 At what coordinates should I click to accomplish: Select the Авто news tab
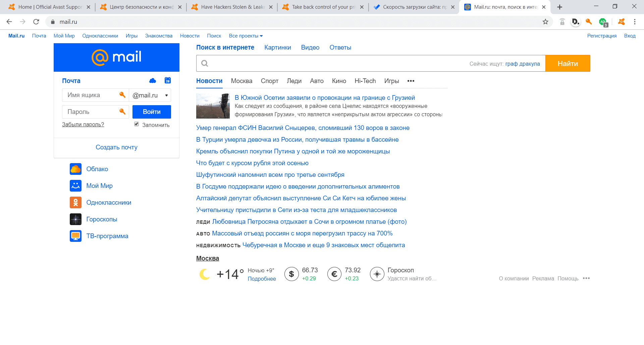(317, 81)
